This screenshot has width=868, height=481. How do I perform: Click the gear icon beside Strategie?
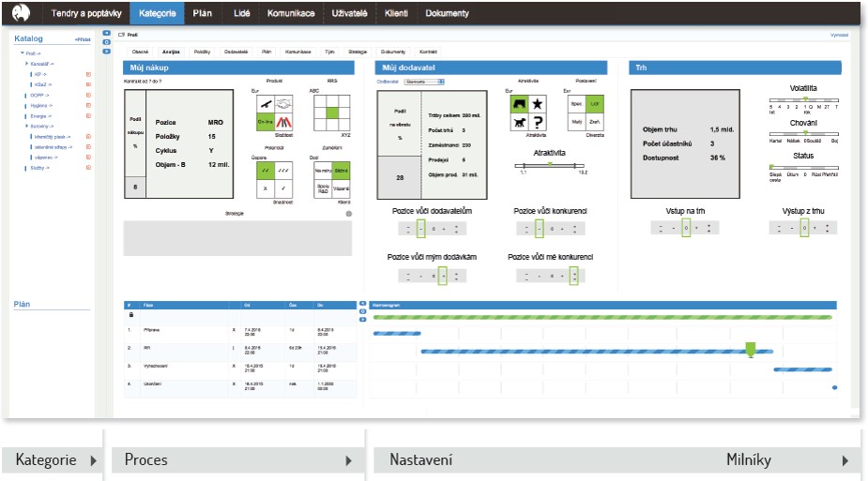click(x=349, y=214)
